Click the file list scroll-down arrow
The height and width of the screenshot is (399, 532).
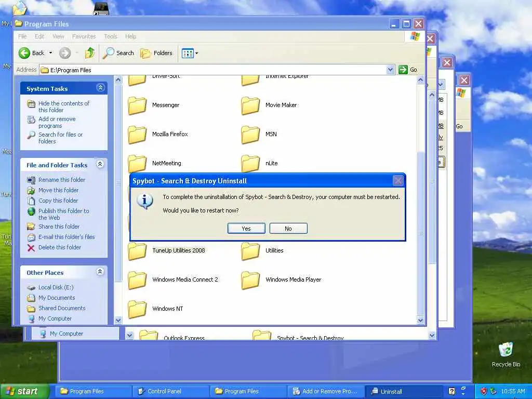(x=420, y=320)
